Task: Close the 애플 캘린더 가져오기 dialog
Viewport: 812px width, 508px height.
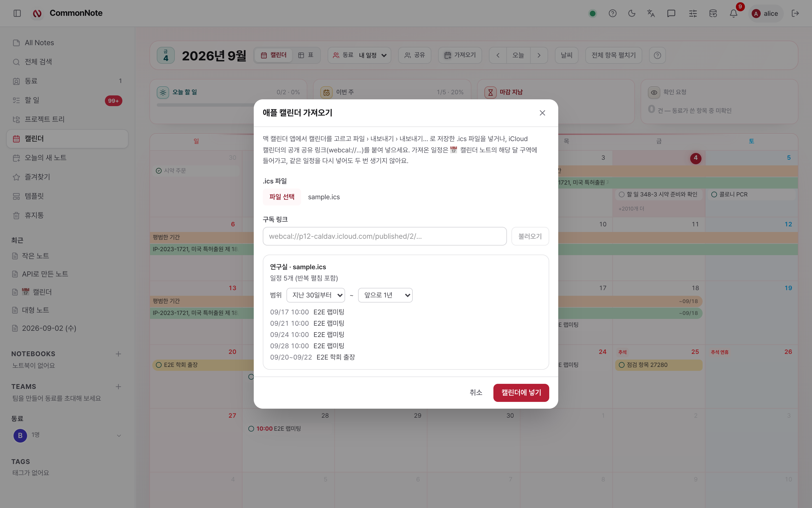Action: click(x=542, y=113)
